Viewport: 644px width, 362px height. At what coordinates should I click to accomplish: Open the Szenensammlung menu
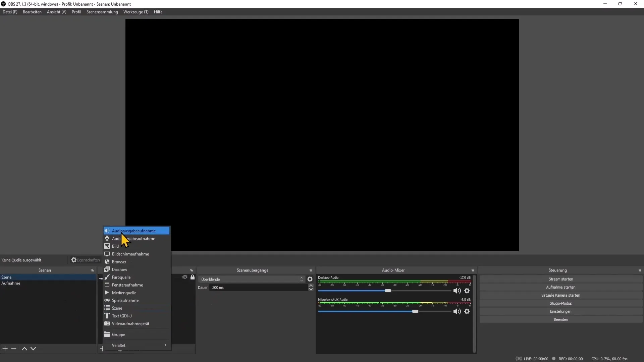102,12
